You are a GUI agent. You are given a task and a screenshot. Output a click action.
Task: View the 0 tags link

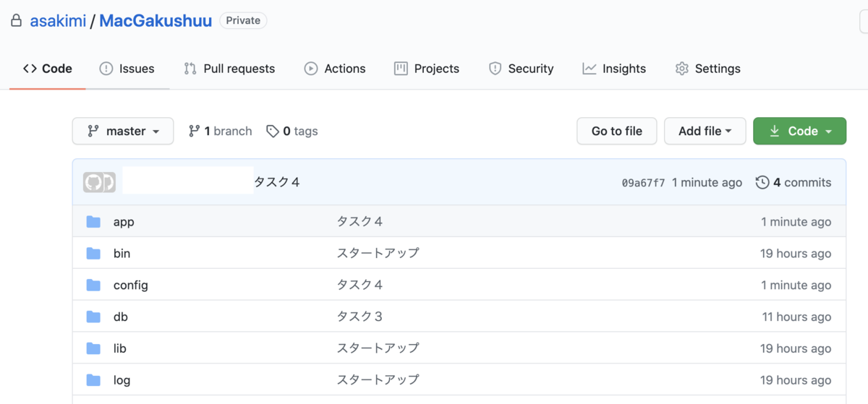(x=292, y=131)
